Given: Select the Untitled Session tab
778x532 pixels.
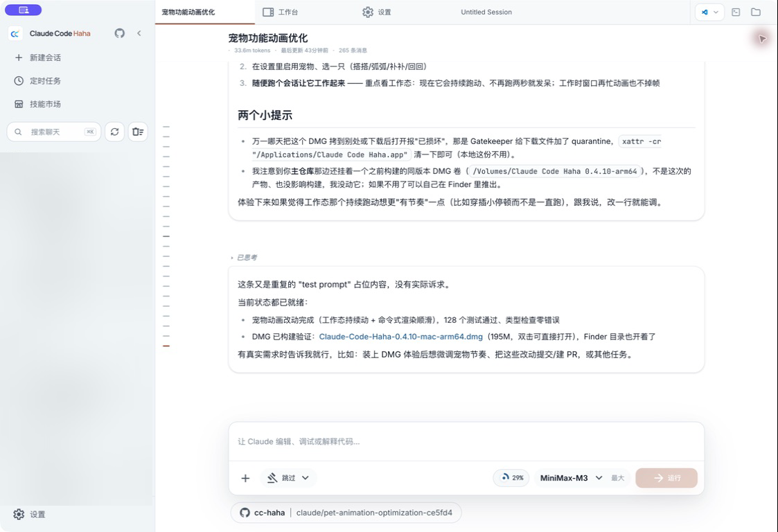Looking at the screenshot, I should coord(486,12).
